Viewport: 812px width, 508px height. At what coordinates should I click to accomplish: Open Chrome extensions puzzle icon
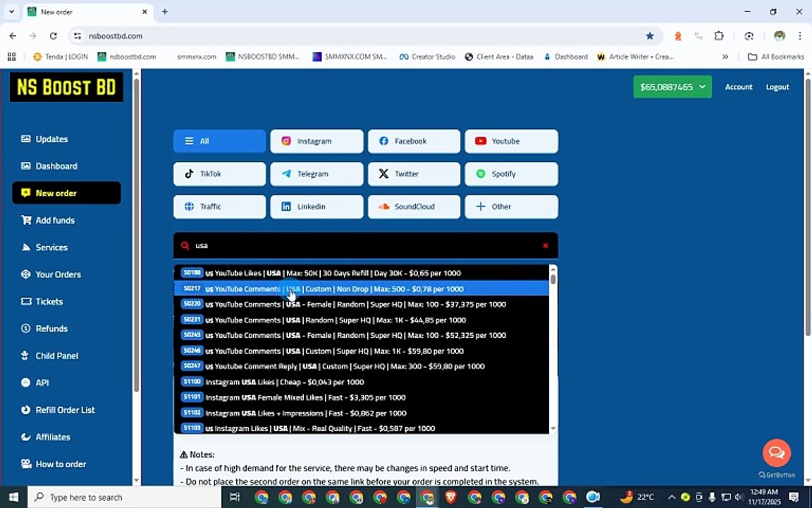[719, 36]
